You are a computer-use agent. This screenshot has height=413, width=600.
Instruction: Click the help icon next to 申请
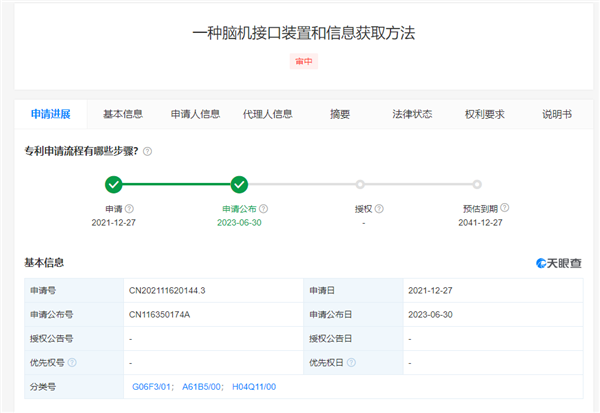(x=129, y=209)
